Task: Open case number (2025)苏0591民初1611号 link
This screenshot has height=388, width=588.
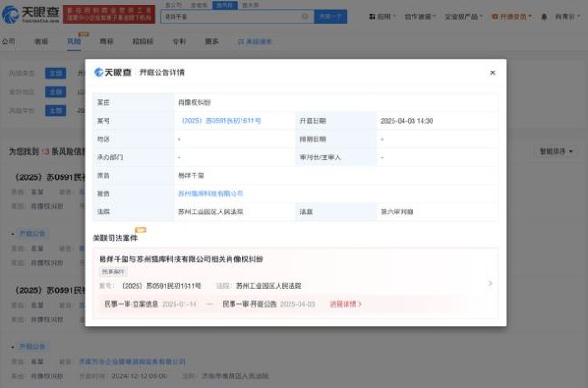Action: (220, 120)
